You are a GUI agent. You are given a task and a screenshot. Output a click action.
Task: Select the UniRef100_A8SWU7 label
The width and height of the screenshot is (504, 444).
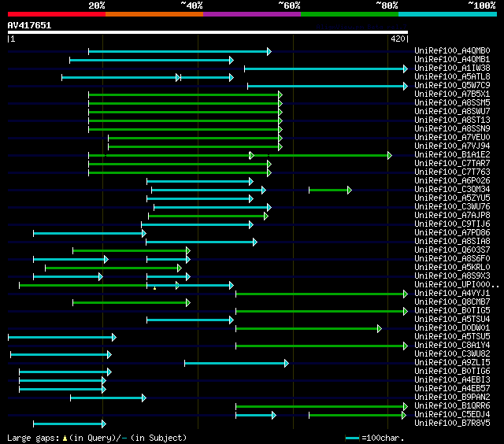(452, 112)
